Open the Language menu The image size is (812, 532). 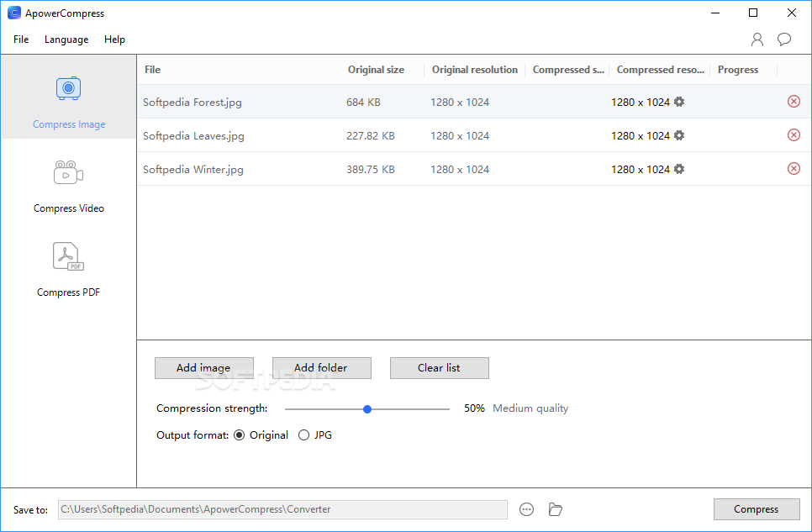pos(66,40)
